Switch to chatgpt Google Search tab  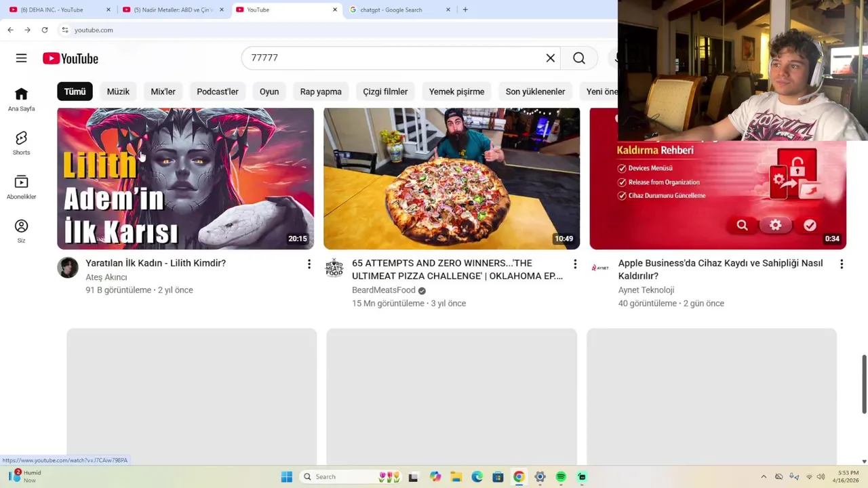[400, 9]
